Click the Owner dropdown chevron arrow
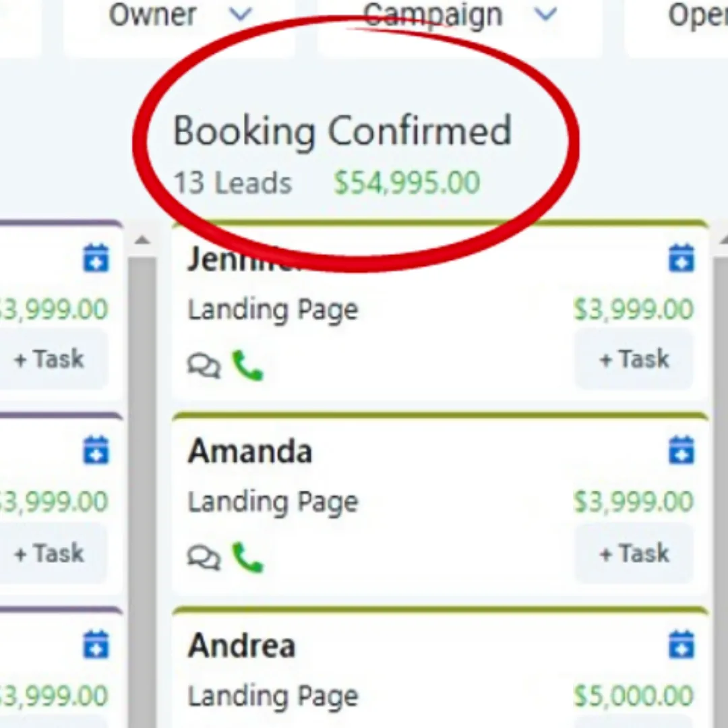This screenshot has height=728, width=728. 241,16
